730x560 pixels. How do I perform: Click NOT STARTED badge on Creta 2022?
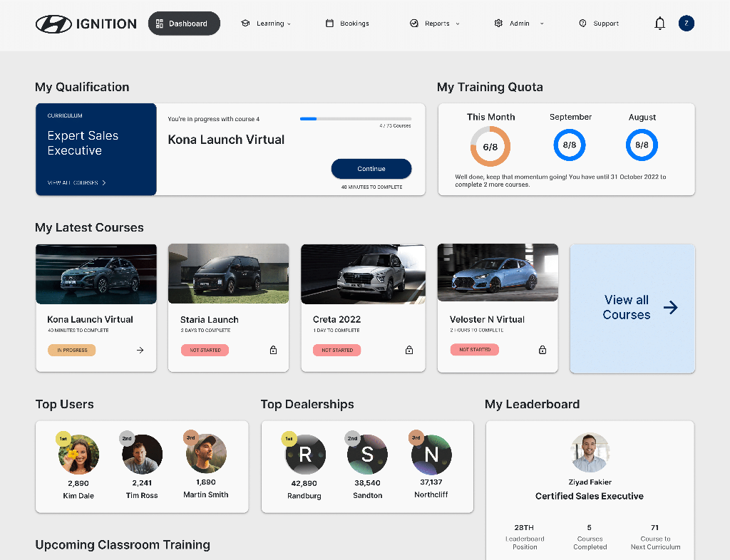coord(337,351)
